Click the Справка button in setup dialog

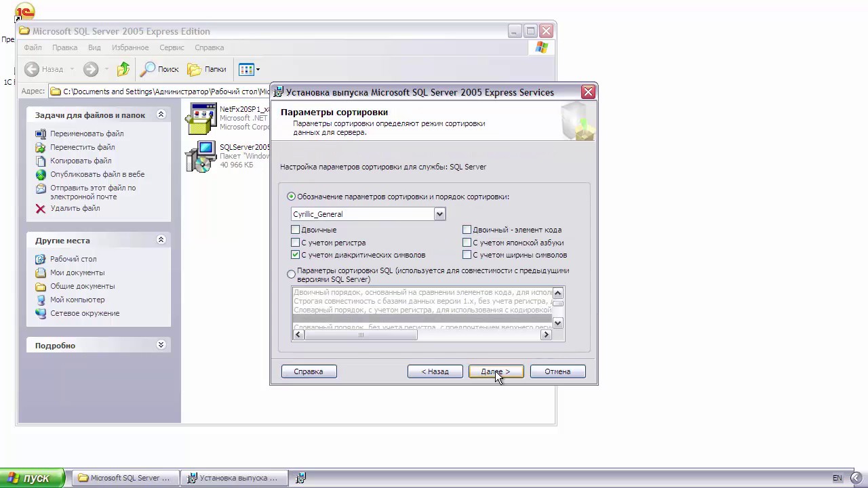pyautogui.click(x=309, y=371)
